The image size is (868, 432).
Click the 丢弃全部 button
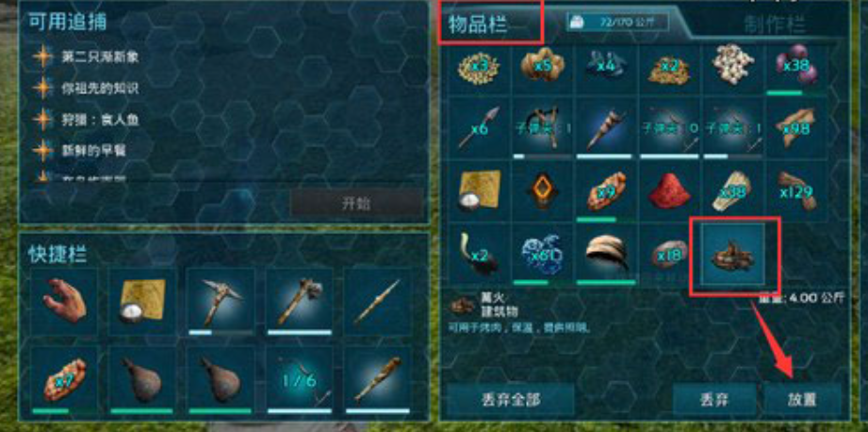pos(511,399)
